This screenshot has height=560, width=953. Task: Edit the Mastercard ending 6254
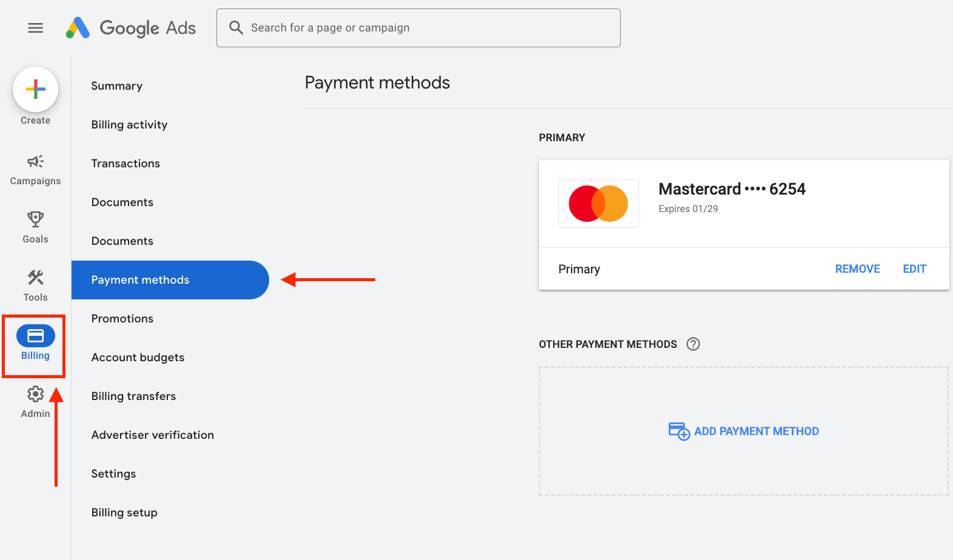[914, 269]
